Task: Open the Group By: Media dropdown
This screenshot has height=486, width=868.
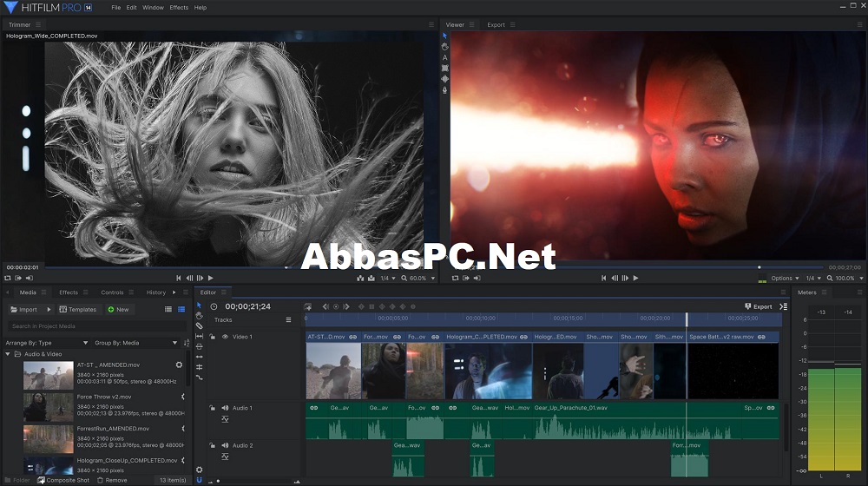Action: click(136, 343)
